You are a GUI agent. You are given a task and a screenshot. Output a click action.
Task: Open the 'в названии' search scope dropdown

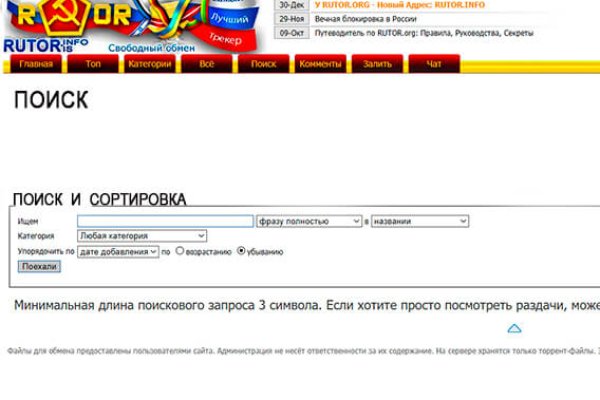tap(420, 221)
